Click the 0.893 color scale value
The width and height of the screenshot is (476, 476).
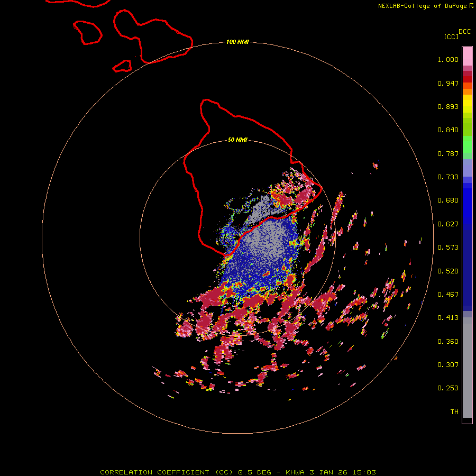click(448, 106)
